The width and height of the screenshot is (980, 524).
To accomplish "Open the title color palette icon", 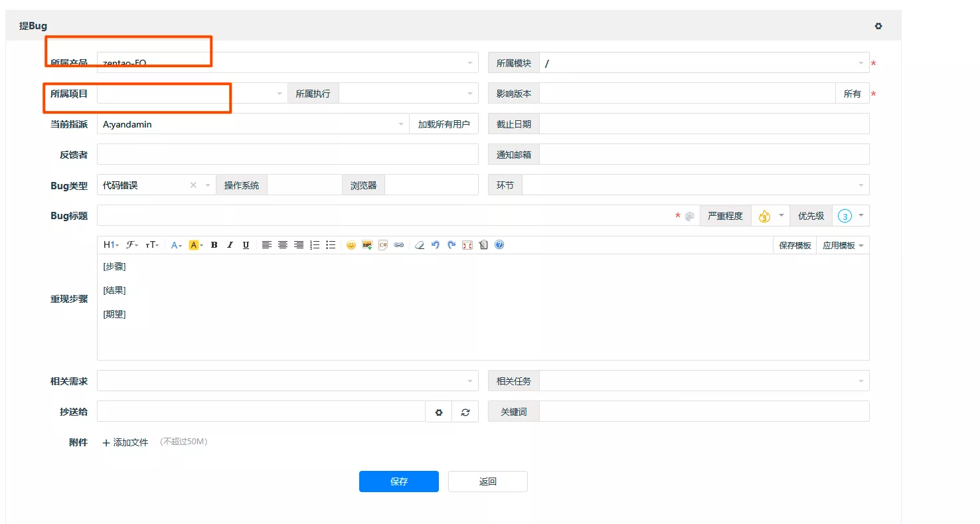I will 689,216.
